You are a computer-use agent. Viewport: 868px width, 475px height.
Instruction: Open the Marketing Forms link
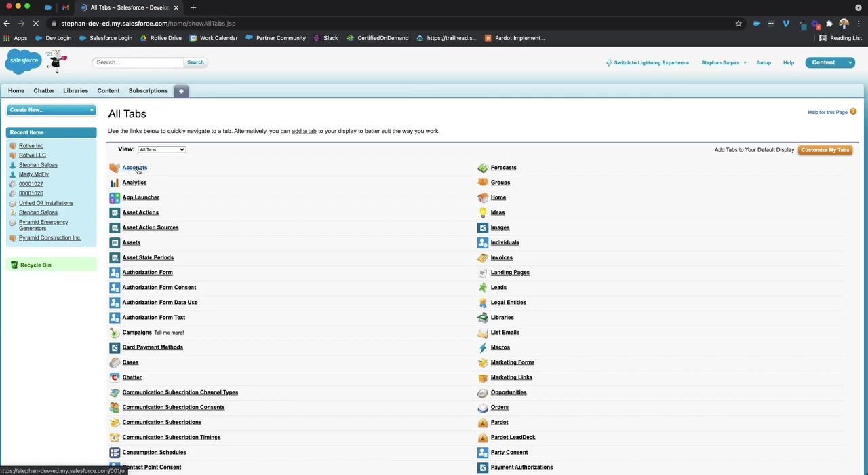[x=513, y=362]
